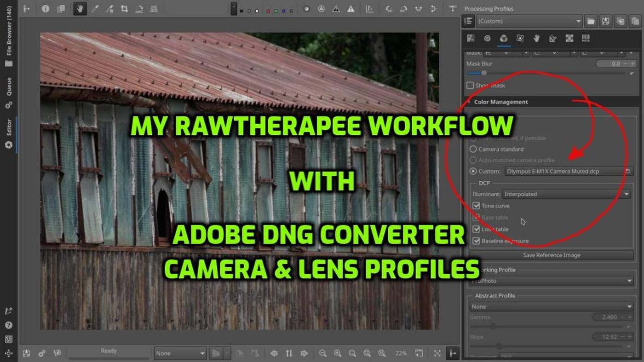Switch to the Exposure tools tab
644x362 pixels.
tap(471, 39)
